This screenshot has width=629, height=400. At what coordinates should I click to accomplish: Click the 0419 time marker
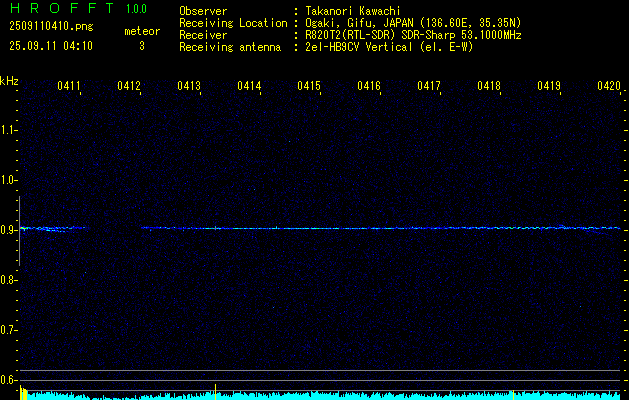549,86
